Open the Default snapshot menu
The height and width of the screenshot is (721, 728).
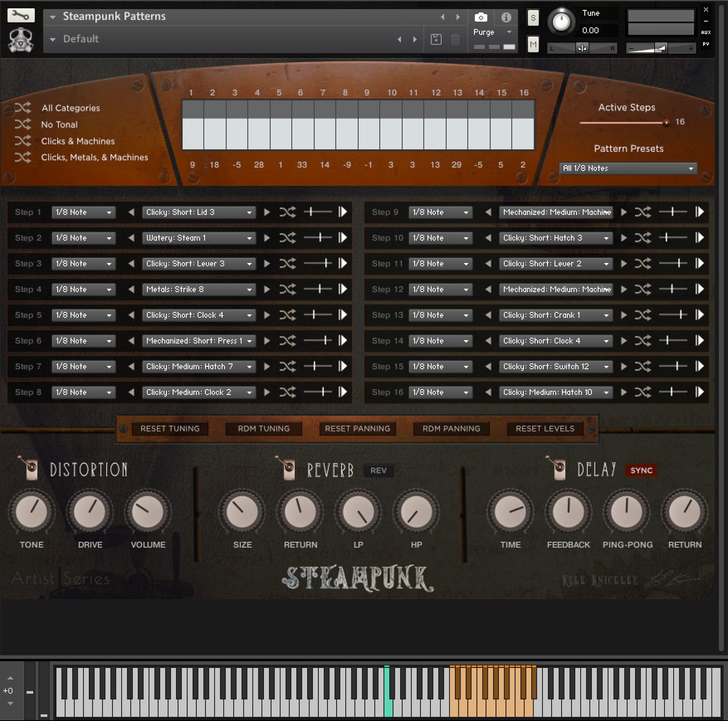(53, 39)
